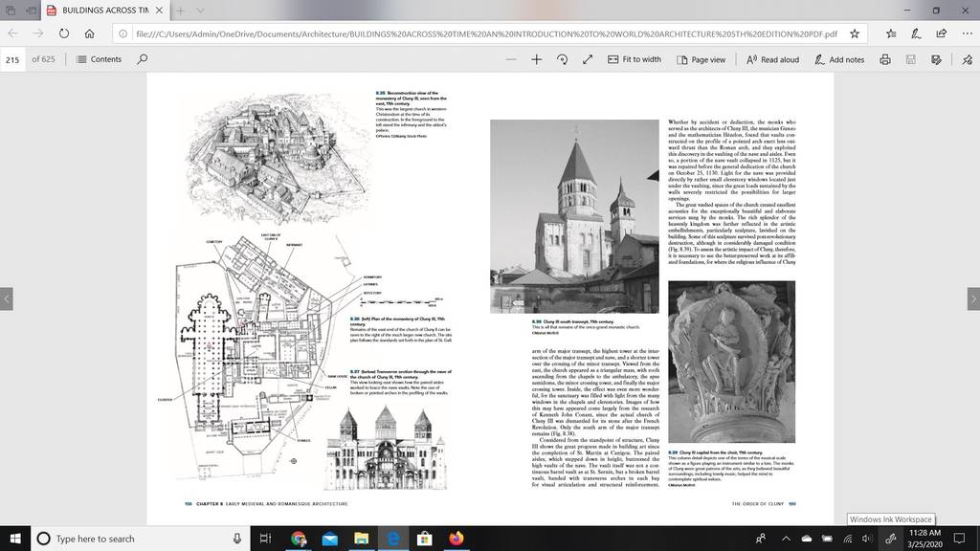980x551 pixels.
Task: Open the People taskbar icon
Action: (761, 539)
